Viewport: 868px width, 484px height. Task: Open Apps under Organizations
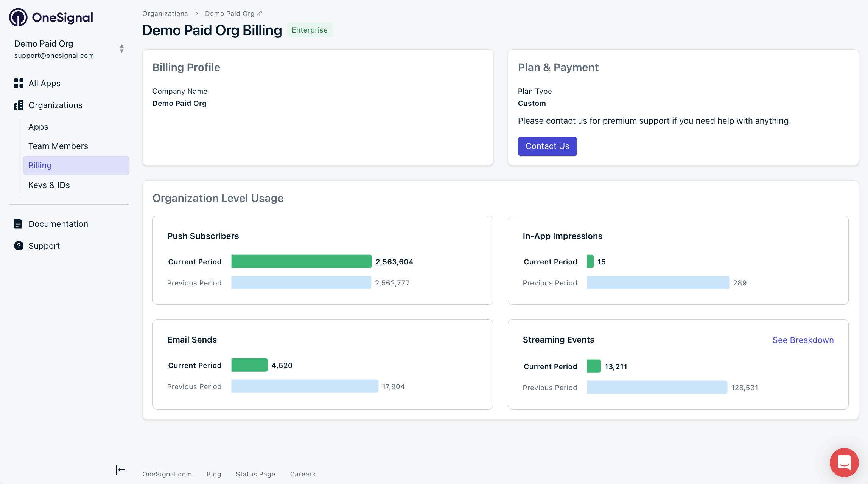38,127
